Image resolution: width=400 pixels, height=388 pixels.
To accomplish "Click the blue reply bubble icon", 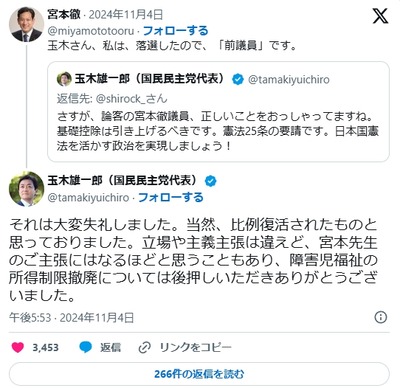I will [x=86, y=347].
